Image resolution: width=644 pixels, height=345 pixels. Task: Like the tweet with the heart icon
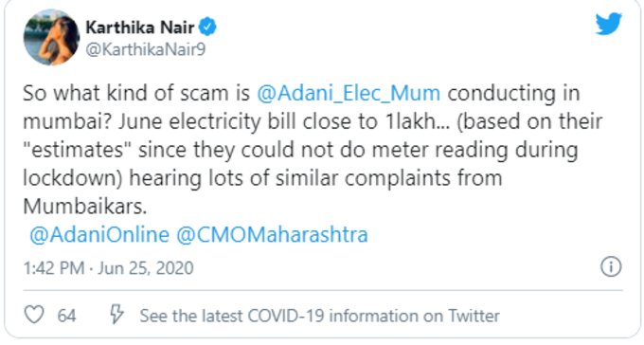34,315
